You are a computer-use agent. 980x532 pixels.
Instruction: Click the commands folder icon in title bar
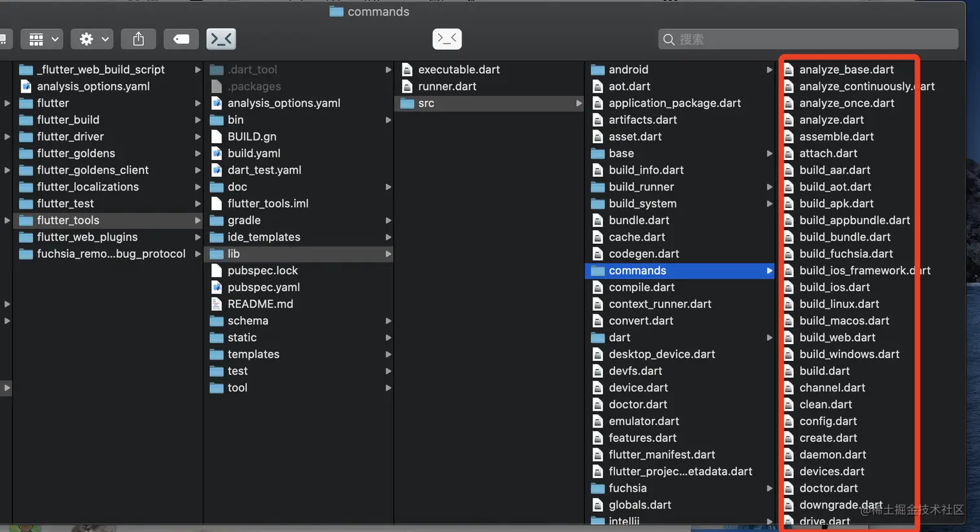(336, 11)
